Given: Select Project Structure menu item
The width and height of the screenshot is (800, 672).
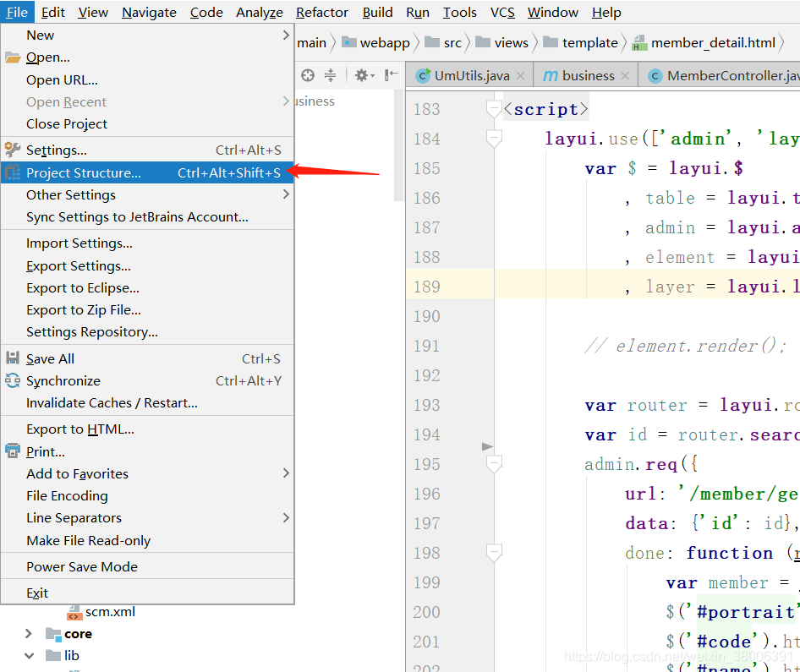Looking at the screenshot, I should coord(147,172).
